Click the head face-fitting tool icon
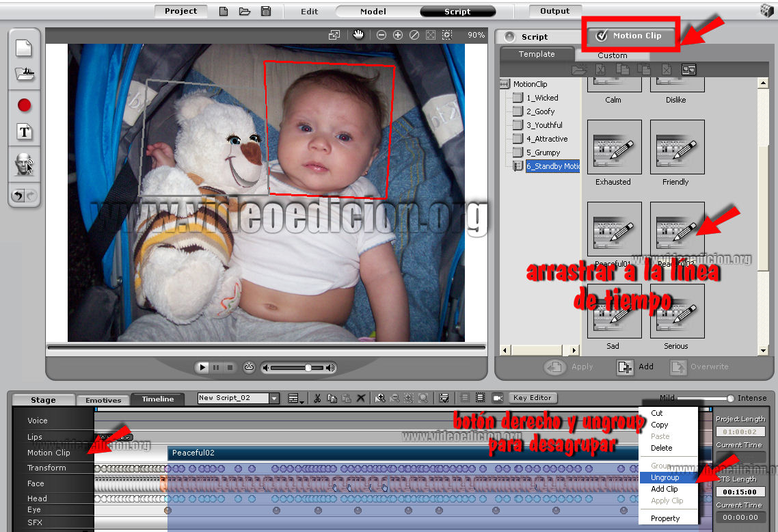Screen dimensions: 778x532 click(x=25, y=165)
